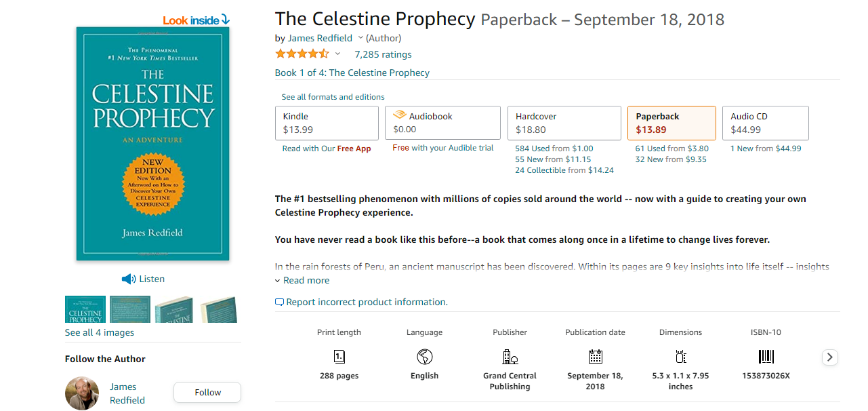Click the second book image thumbnail
The image size is (868, 411).
(130, 309)
